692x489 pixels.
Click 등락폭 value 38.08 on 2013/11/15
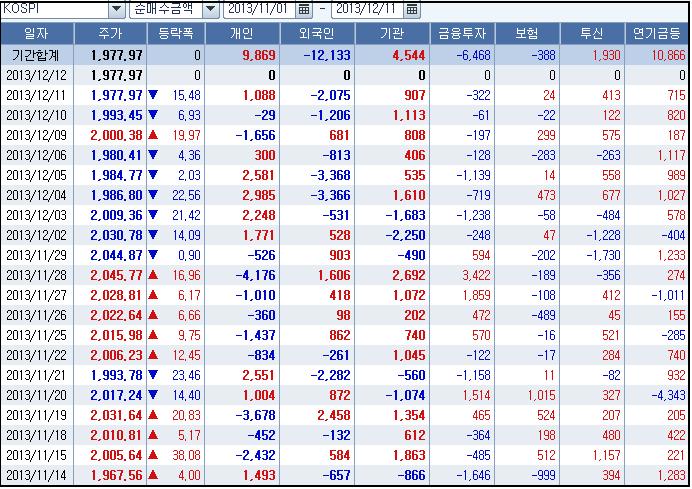[x=186, y=455]
